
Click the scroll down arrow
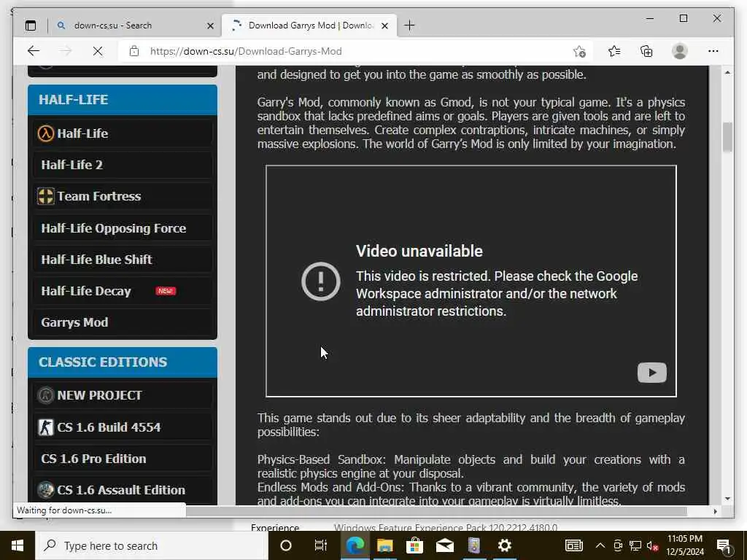[727, 499]
